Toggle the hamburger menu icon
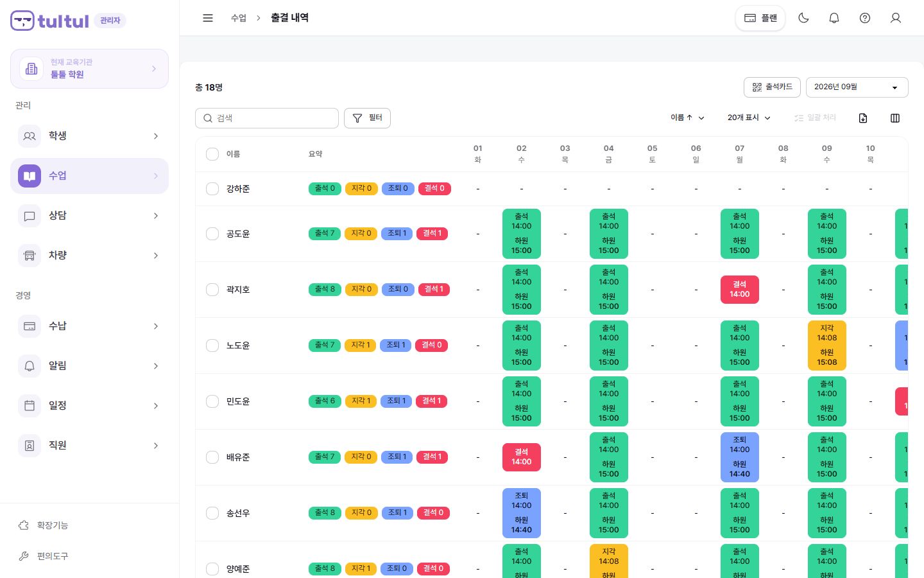Image resolution: width=924 pixels, height=578 pixels. 208,18
